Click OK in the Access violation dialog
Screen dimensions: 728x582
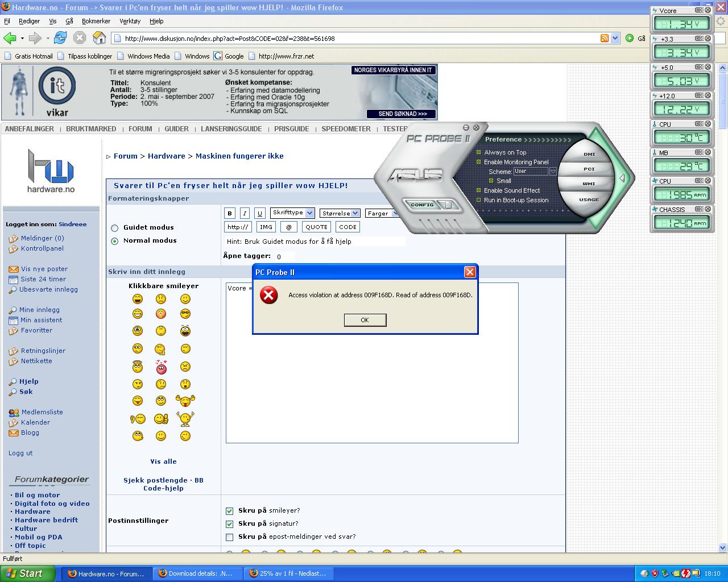point(365,320)
